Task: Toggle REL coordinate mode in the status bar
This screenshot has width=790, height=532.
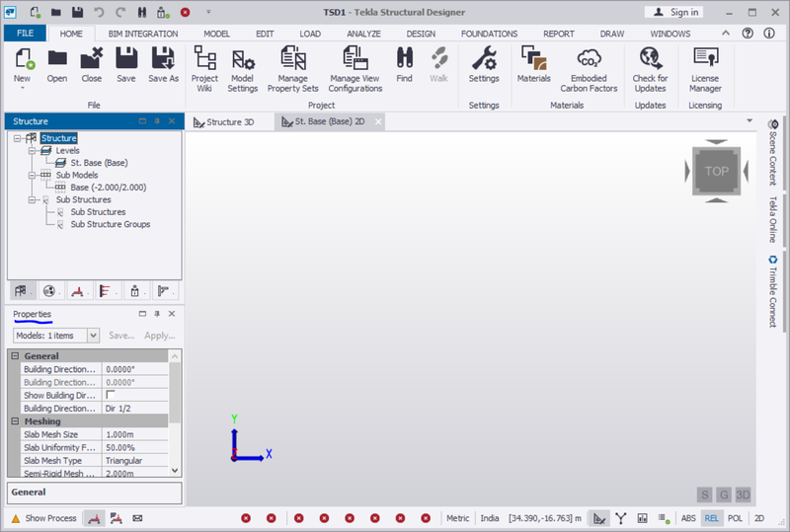Action: pyautogui.click(x=711, y=518)
